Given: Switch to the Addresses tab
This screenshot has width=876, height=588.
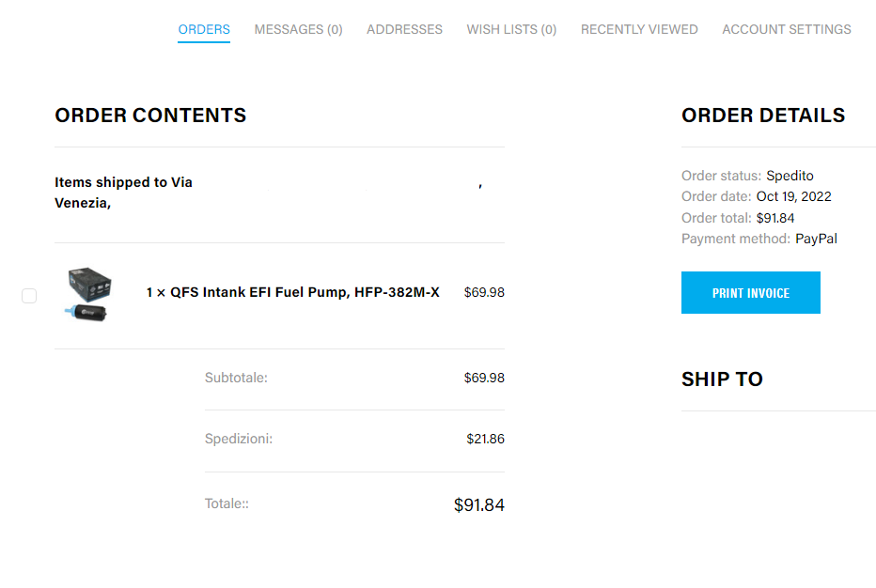Looking at the screenshot, I should [x=404, y=29].
